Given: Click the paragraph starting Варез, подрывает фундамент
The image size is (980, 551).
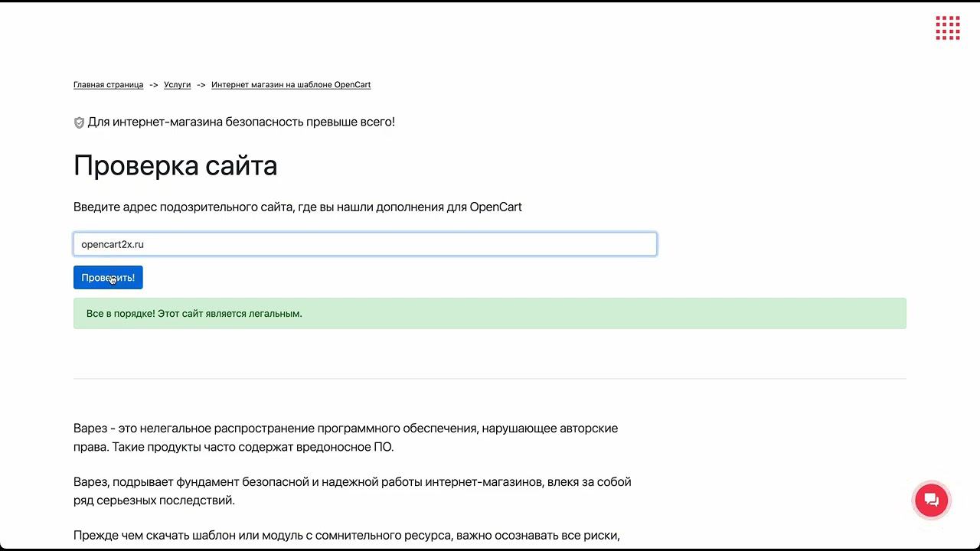Looking at the screenshot, I should (352, 483).
